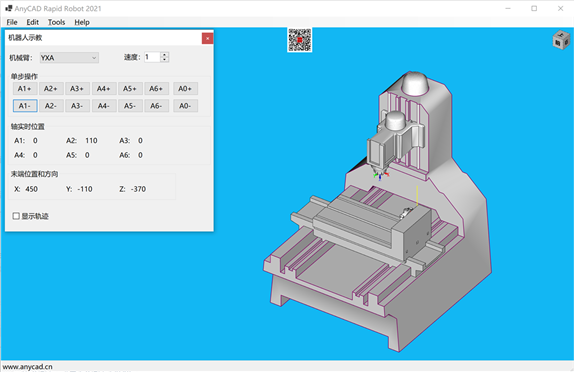574x372 pixels.
Task: Open the Edit menu
Action: (x=33, y=22)
